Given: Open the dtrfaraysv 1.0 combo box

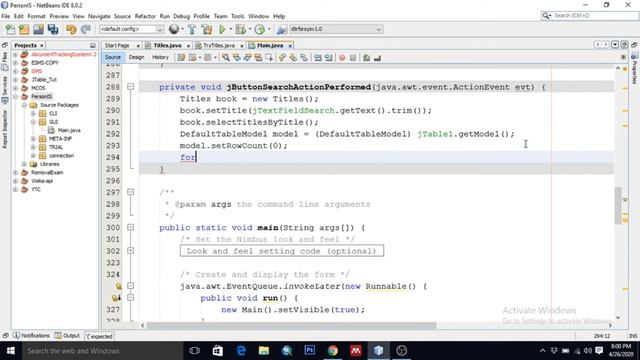Looking at the screenshot, I should [336, 29].
